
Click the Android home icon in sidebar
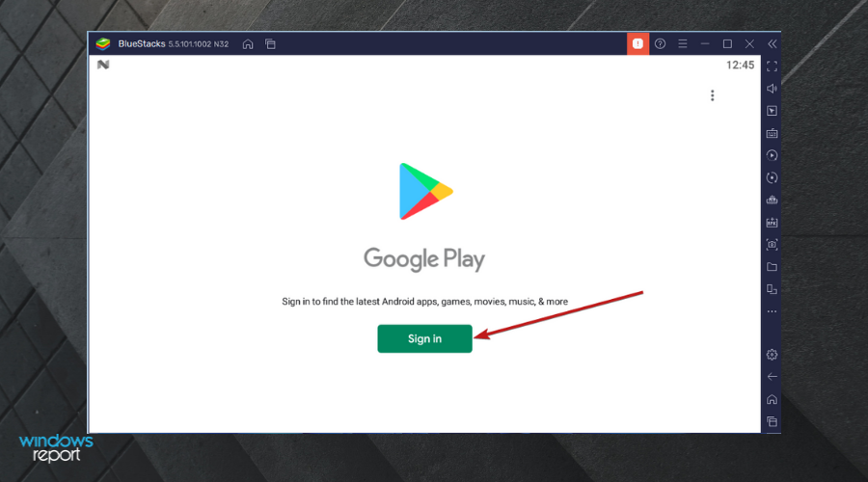click(773, 399)
